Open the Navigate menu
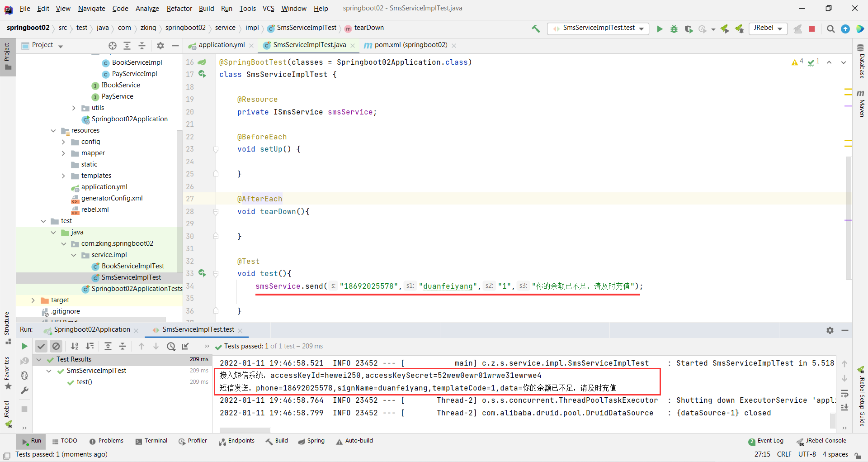 click(91, 8)
